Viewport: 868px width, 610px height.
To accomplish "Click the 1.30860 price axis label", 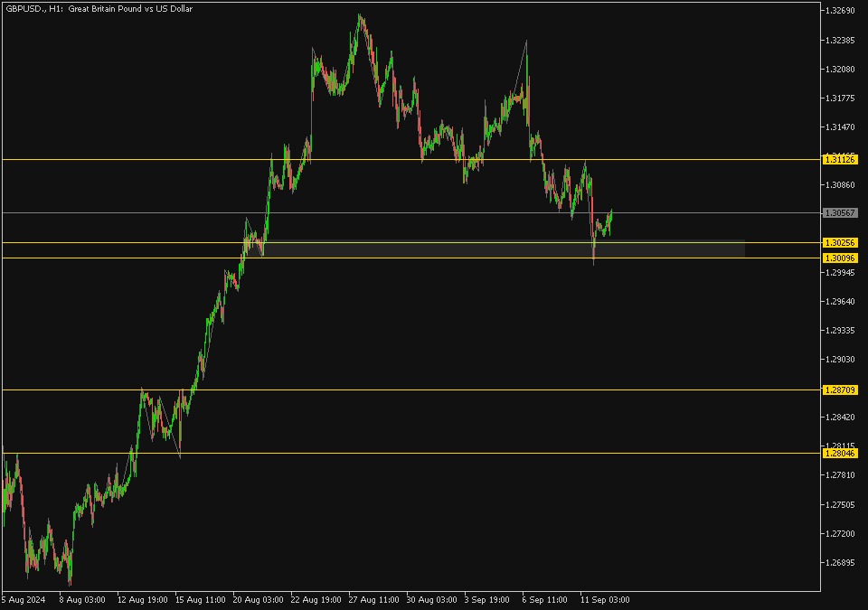I will (840, 185).
